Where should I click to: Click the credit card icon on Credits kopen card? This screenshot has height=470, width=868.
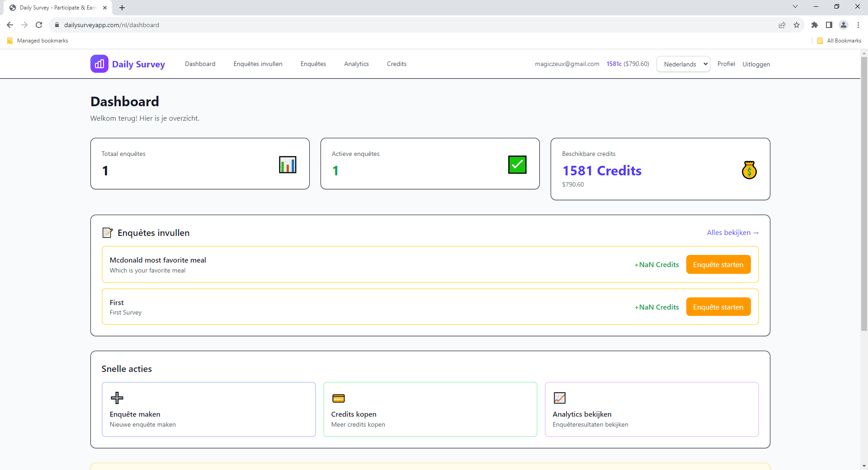(x=339, y=398)
